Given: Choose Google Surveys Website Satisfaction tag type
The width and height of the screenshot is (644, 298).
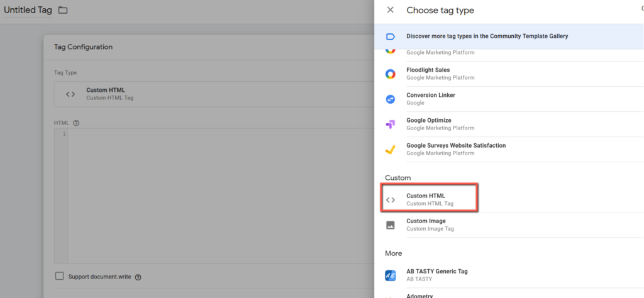Looking at the screenshot, I should tap(455, 149).
